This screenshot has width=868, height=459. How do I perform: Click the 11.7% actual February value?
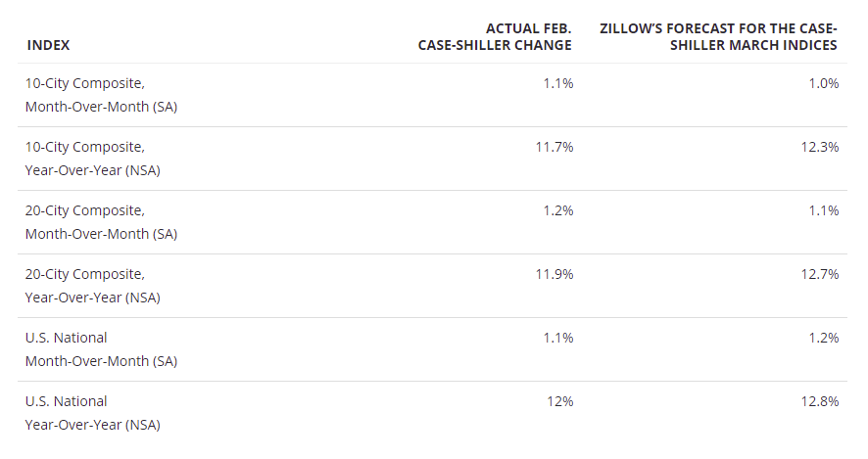click(554, 147)
